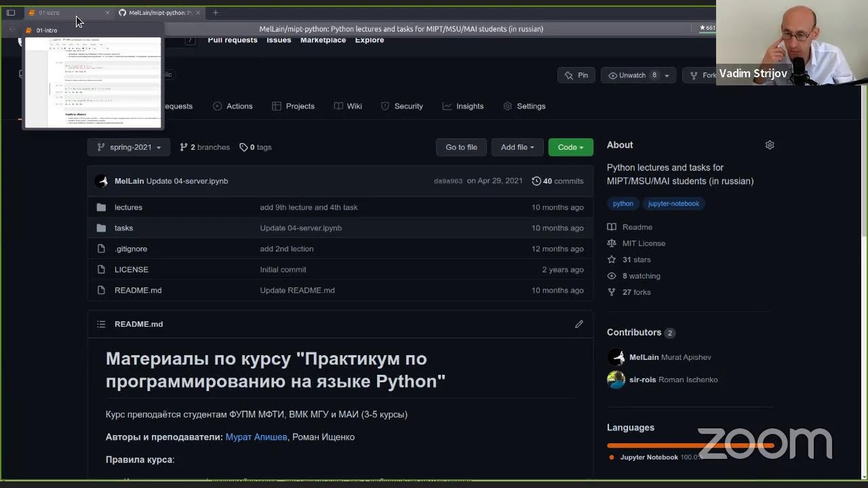868x488 pixels.
Task: Open the MelLain author link
Action: 129,181
